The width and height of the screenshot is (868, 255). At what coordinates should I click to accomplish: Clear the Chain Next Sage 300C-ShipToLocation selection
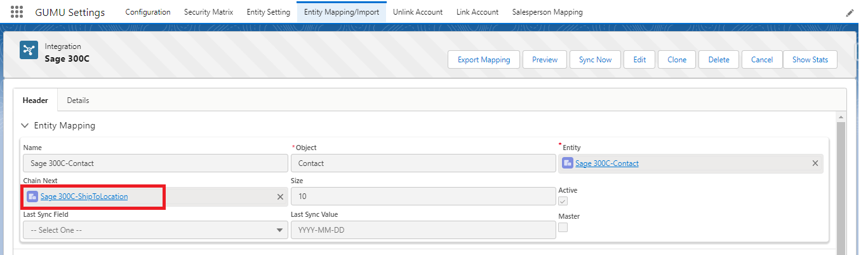point(280,197)
